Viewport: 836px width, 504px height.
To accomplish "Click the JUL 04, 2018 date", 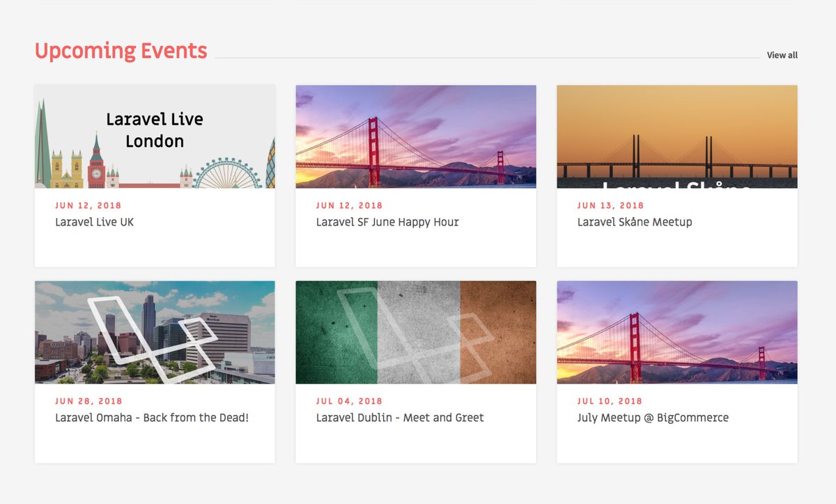I will point(349,401).
